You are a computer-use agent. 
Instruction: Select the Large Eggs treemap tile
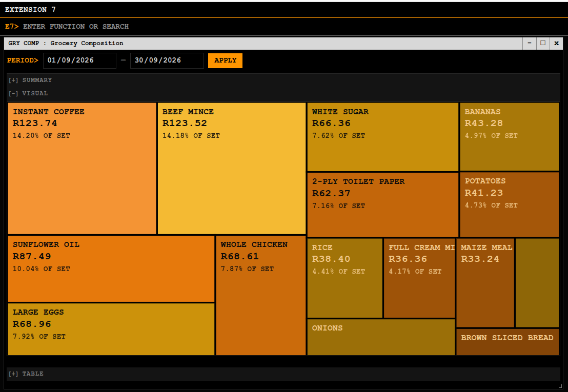(x=111, y=329)
